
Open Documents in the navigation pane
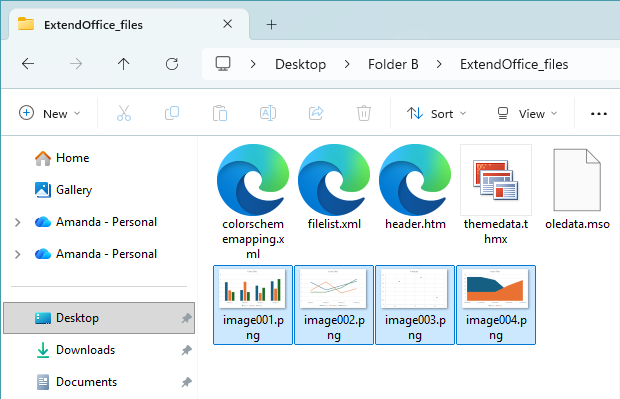[77, 382]
